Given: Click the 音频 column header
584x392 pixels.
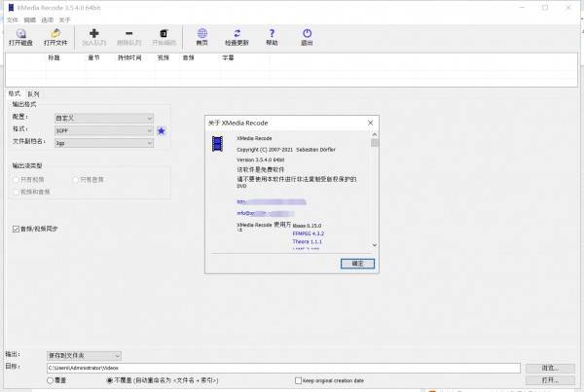Looking at the screenshot, I should [x=201, y=57].
